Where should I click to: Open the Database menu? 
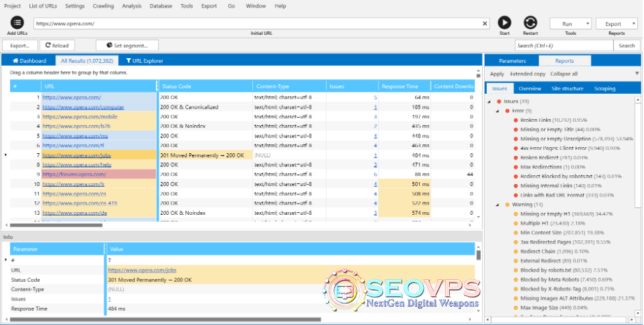pos(161,6)
